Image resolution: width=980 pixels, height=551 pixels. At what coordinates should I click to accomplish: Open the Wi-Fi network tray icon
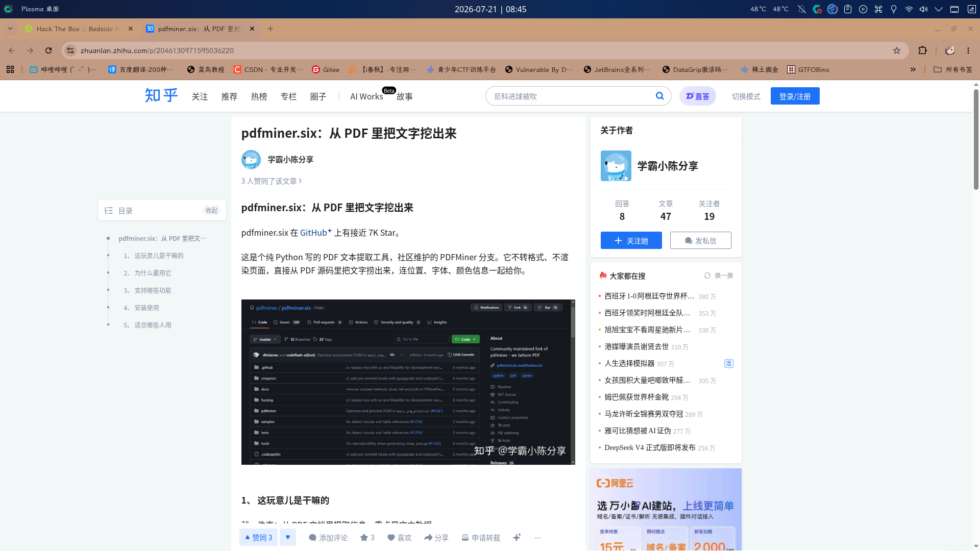coord(909,9)
